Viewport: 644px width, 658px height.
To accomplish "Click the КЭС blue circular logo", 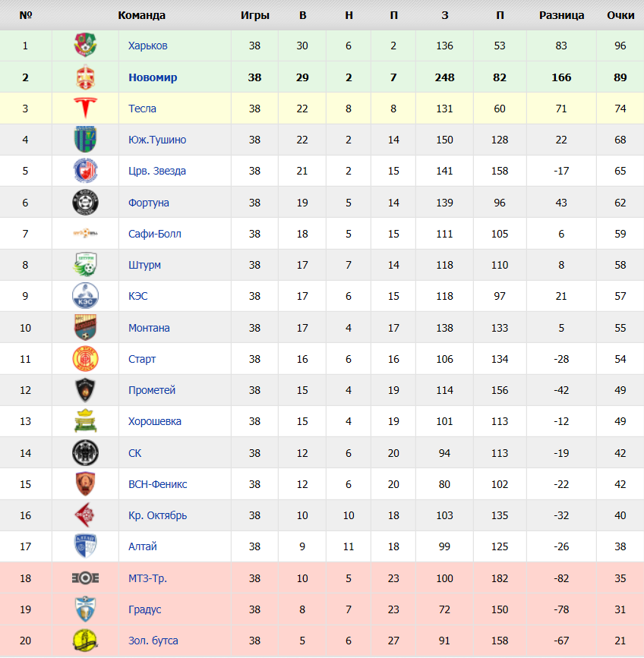I will tap(85, 296).
